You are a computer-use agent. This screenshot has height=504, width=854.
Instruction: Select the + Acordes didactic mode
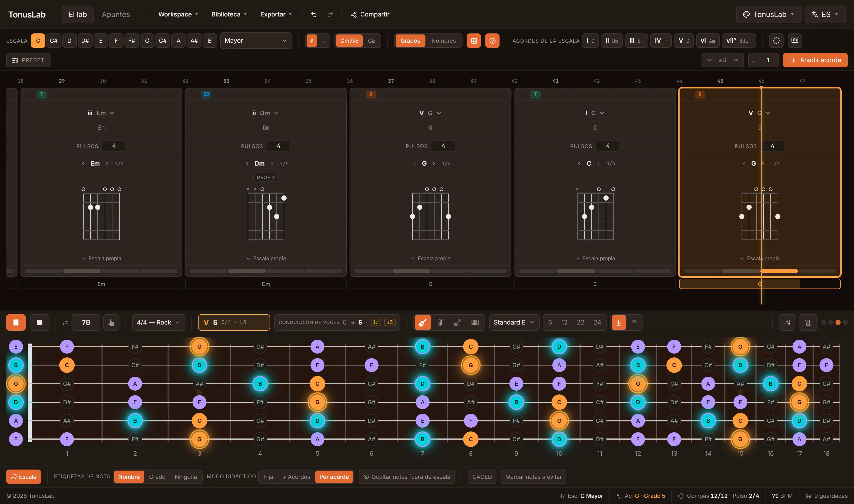pos(296,476)
